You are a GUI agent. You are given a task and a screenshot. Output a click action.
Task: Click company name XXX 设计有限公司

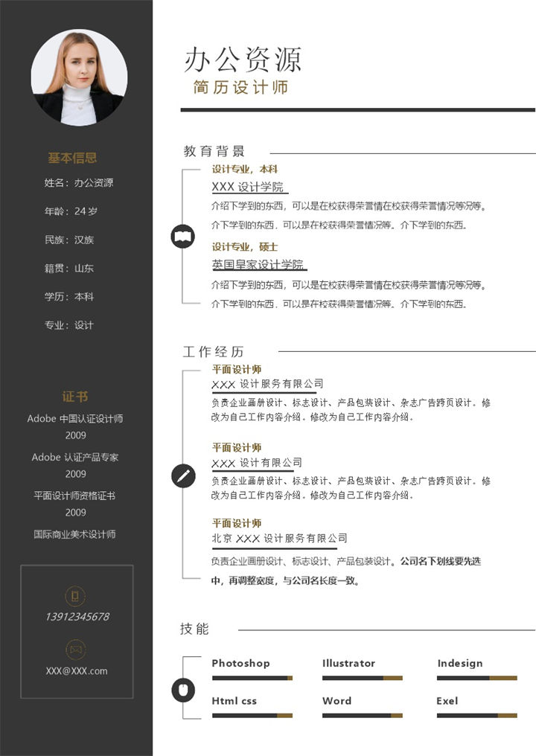tap(257, 463)
